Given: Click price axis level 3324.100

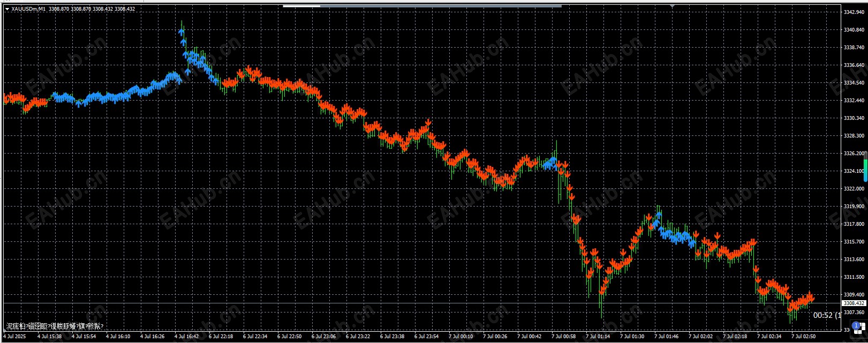Looking at the screenshot, I should tap(852, 171).
